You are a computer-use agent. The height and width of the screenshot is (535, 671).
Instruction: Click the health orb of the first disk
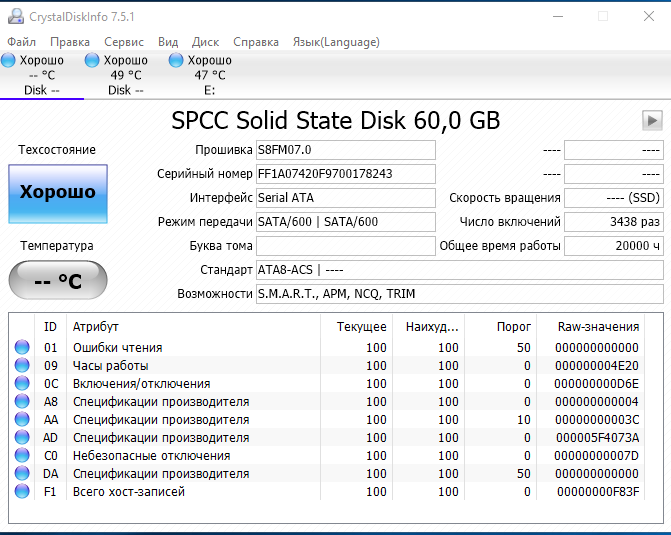[x=9, y=61]
